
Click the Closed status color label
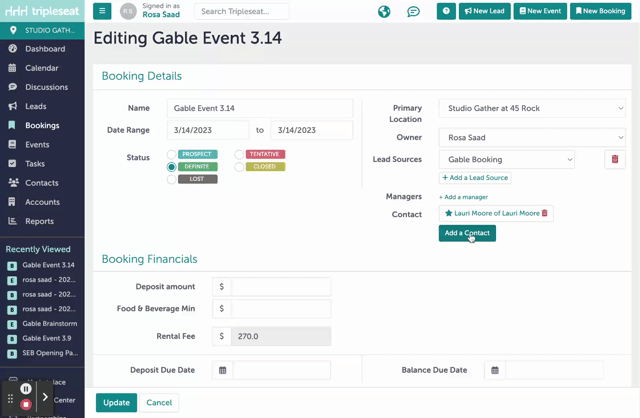(x=265, y=167)
